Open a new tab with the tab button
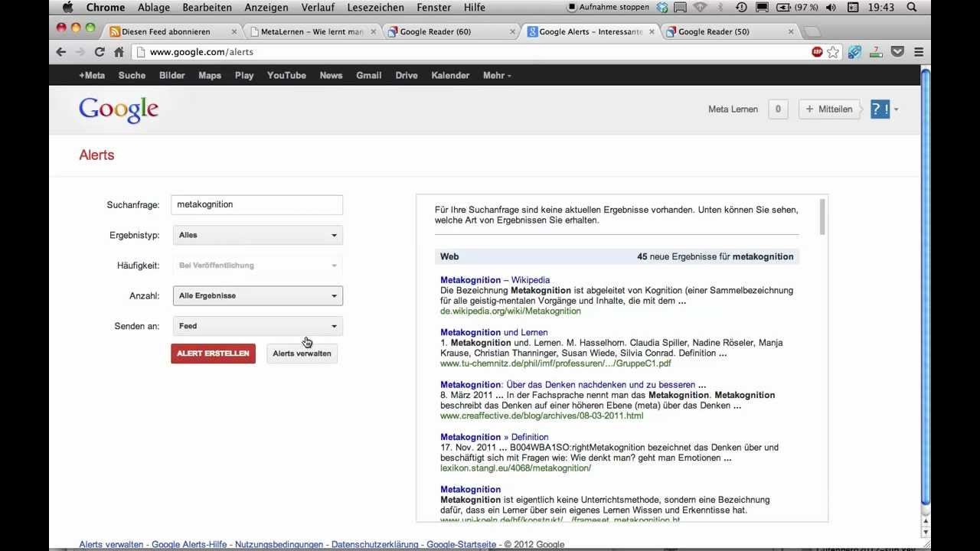This screenshot has height=551, width=980. tap(812, 31)
